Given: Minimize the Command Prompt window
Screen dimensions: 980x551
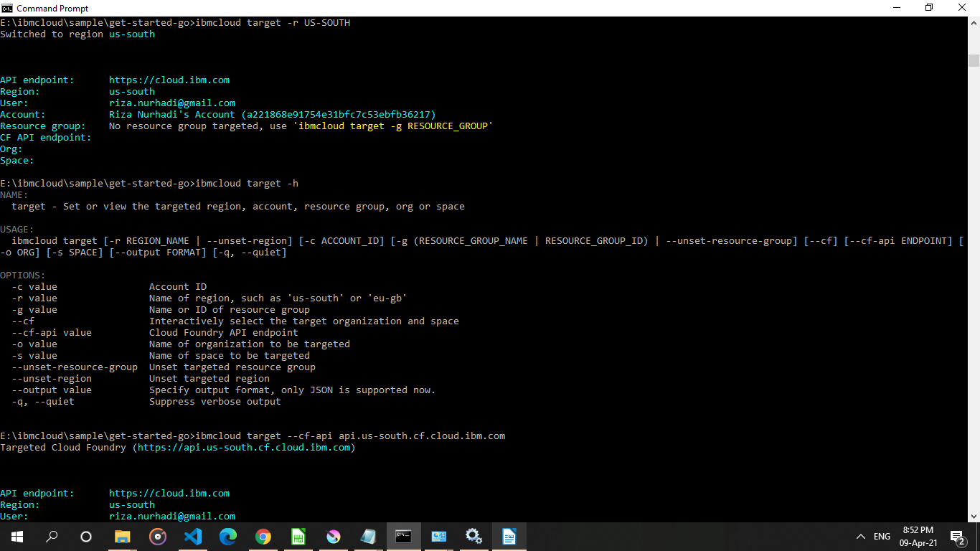Looking at the screenshot, I should [896, 8].
